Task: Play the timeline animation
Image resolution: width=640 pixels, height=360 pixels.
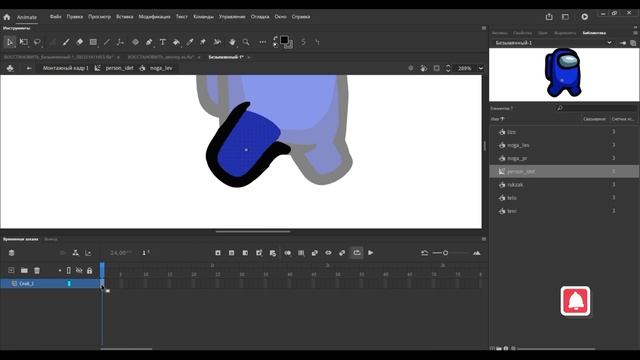Action: click(371, 253)
